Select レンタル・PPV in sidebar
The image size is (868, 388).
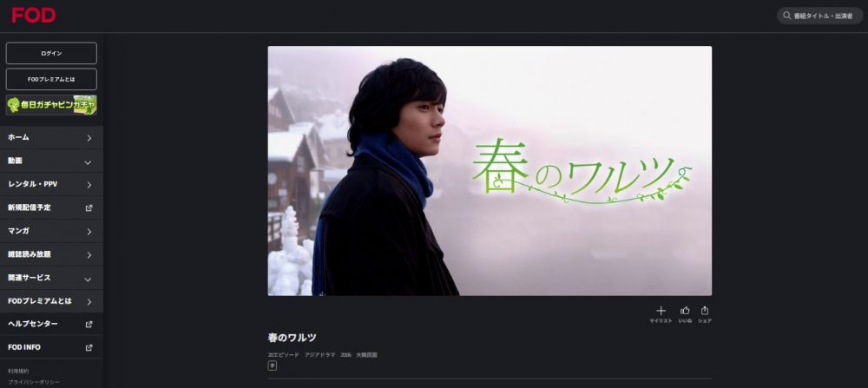51,184
